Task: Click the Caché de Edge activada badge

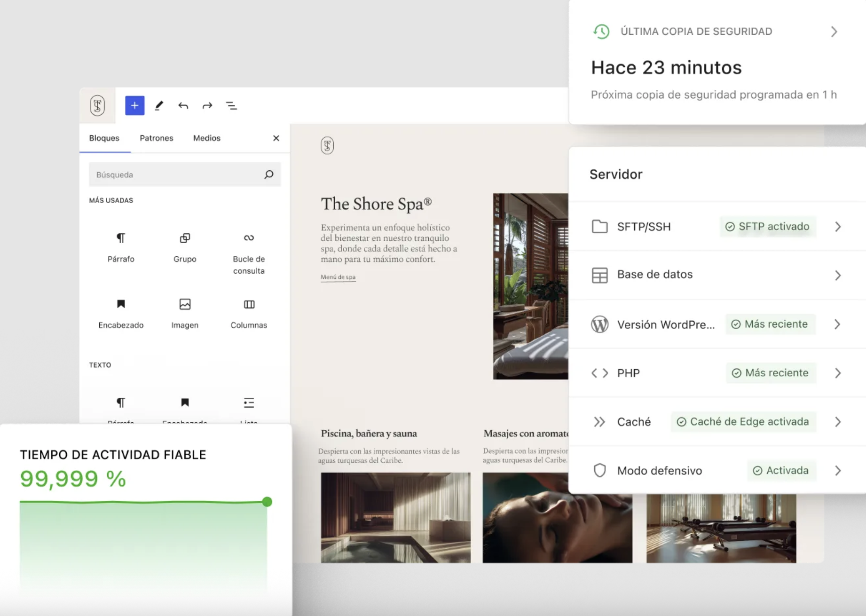Action: (x=743, y=422)
